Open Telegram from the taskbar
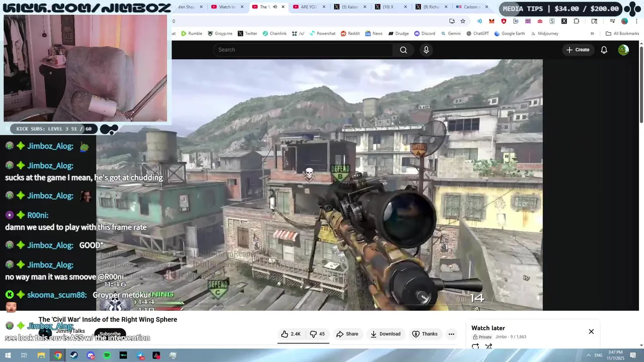The width and height of the screenshot is (644, 362). [x=140, y=355]
